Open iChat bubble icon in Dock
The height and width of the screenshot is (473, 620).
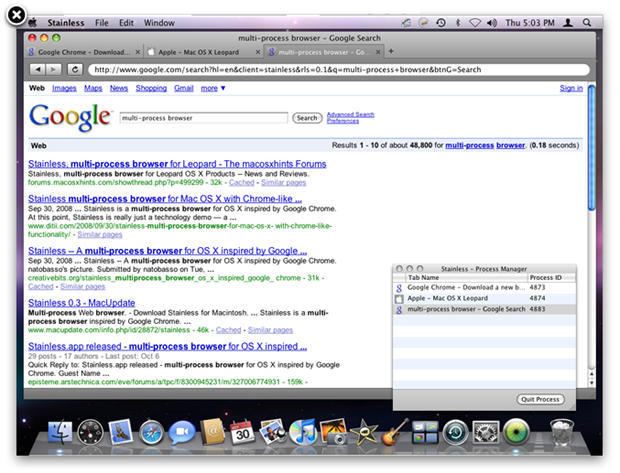tap(182, 432)
